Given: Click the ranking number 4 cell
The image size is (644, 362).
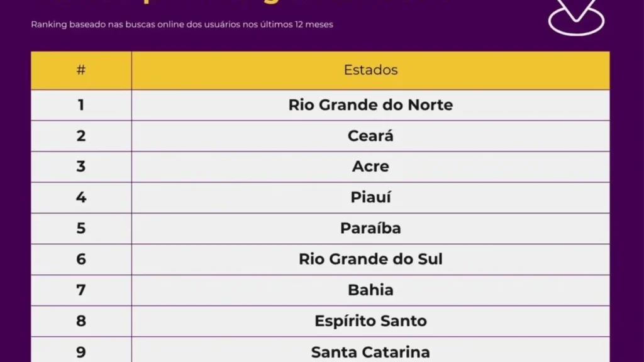Looking at the screenshot, I should click(81, 198).
